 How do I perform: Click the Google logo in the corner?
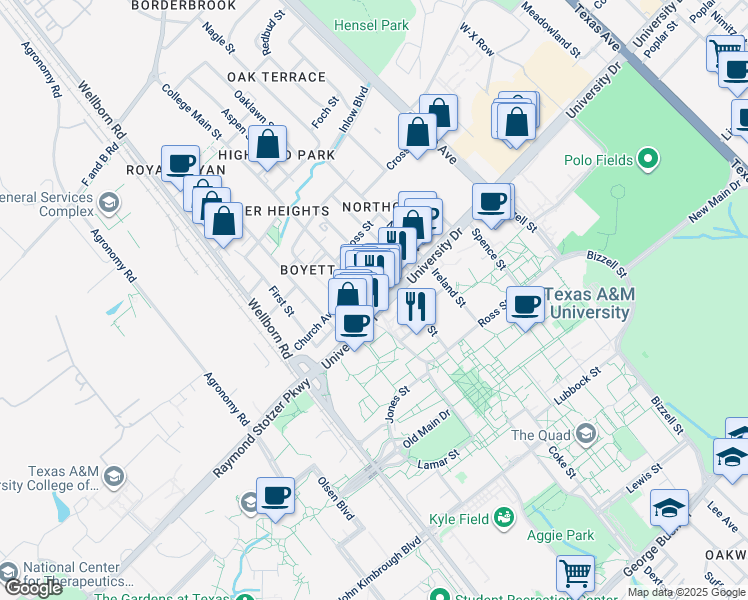(x=33, y=589)
